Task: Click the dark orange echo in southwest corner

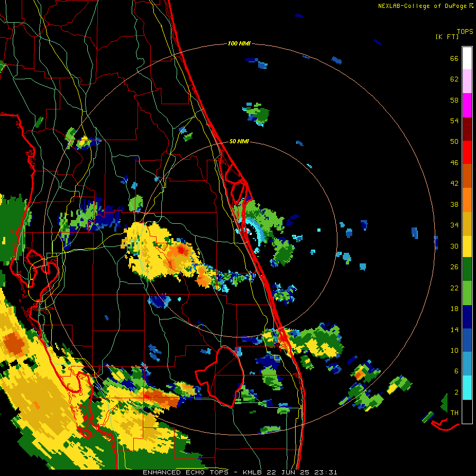Action: click(x=13, y=343)
